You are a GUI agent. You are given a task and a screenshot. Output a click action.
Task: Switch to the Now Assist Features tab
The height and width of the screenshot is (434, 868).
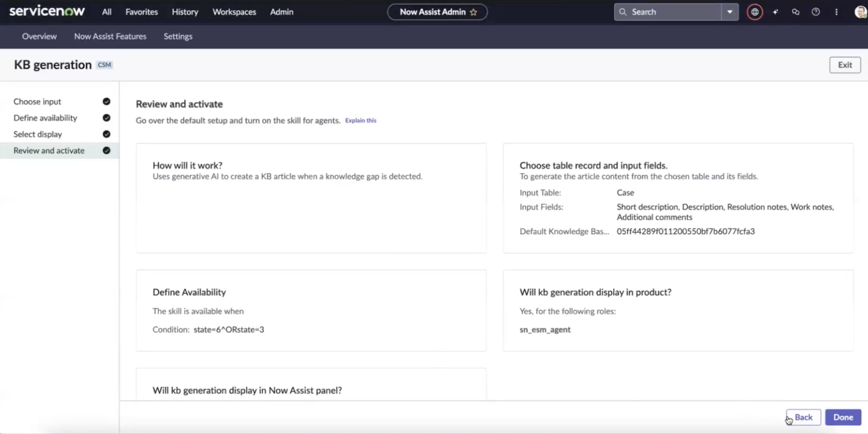pos(110,36)
